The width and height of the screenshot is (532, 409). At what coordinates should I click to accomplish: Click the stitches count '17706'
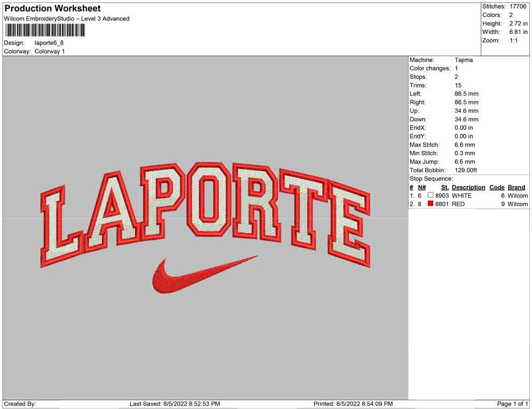pos(517,6)
